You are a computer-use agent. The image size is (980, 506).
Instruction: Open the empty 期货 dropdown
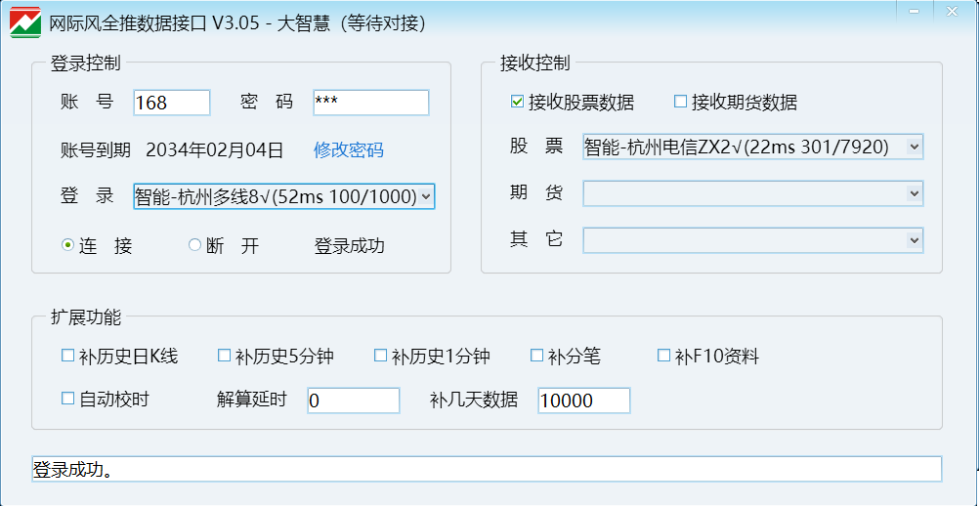point(753,193)
